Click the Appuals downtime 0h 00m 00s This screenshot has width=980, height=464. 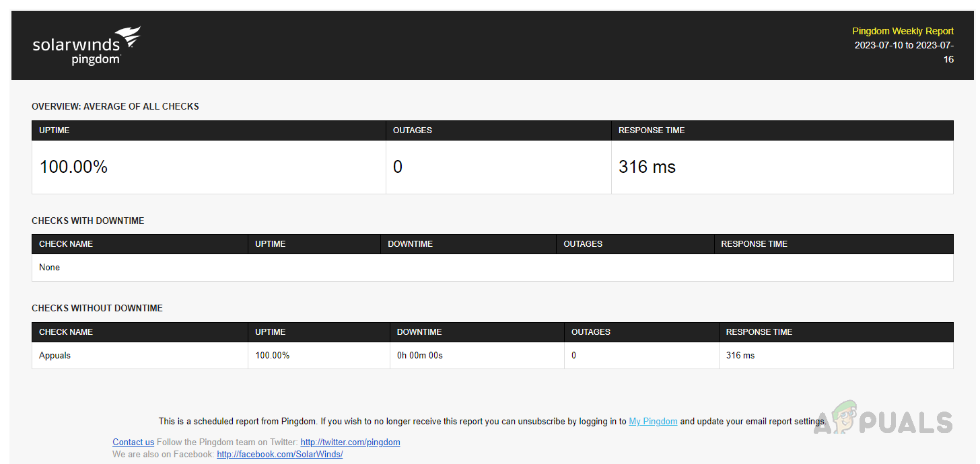coord(419,355)
